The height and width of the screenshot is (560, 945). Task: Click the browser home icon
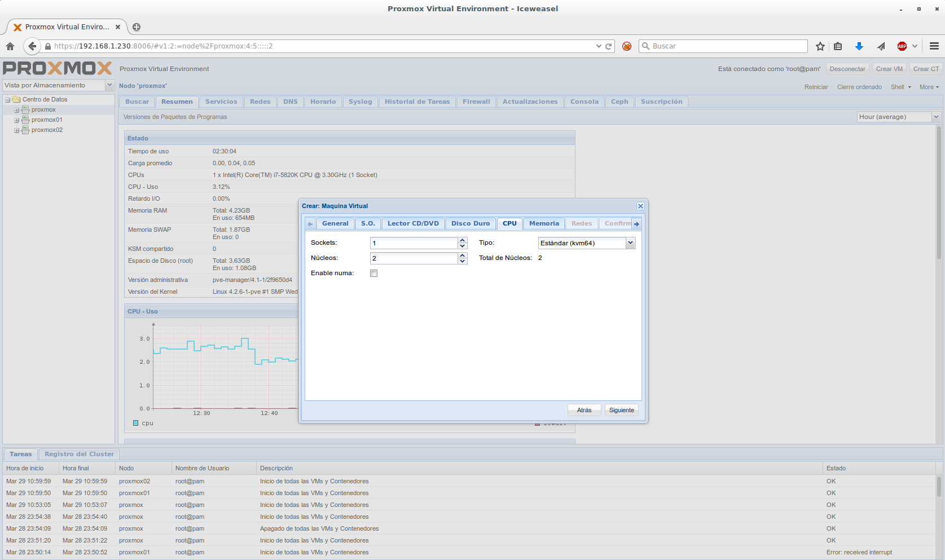click(x=10, y=46)
